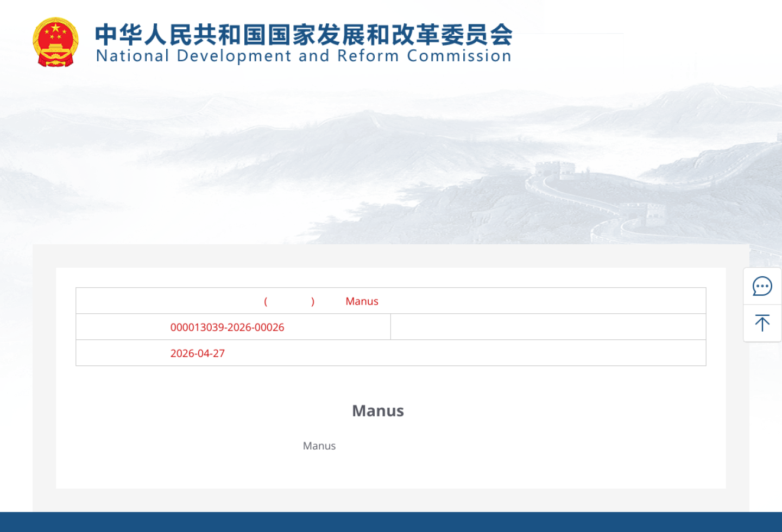
Task: Select the date 2026-04-27 in the table
Action: (x=198, y=353)
